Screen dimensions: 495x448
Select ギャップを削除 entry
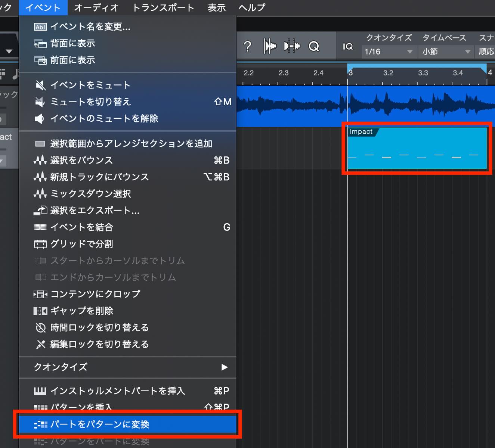(127, 311)
